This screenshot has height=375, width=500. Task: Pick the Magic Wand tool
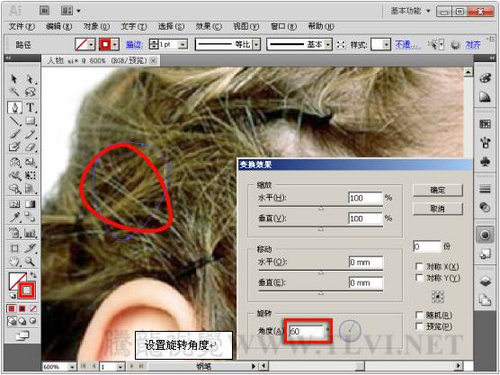pyautogui.click(x=14, y=92)
